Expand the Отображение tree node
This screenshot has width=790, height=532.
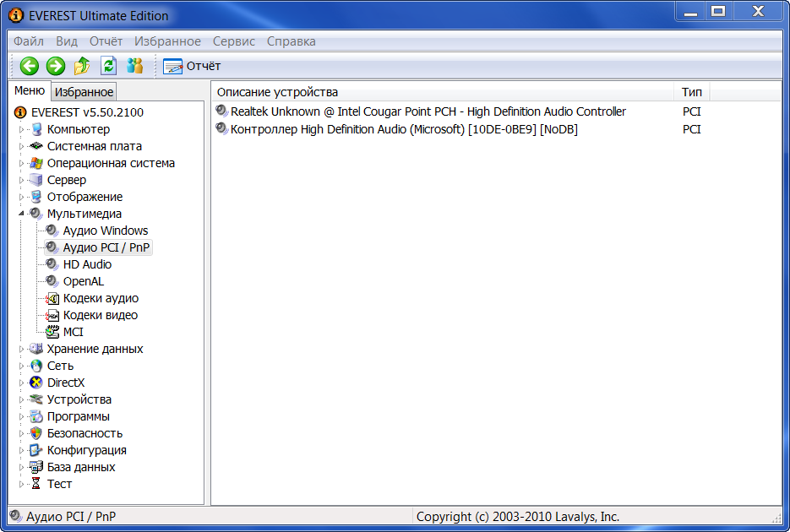pyautogui.click(x=21, y=197)
